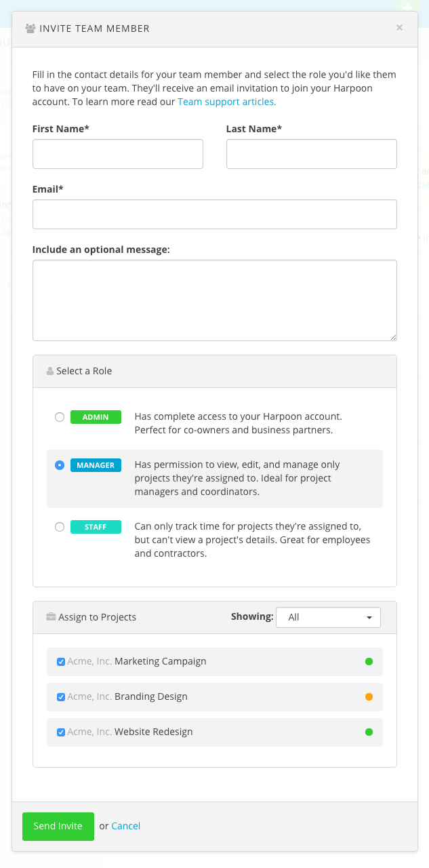Viewport: 429px width, 868px height.
Task: Click the blue MANAGER role badge
Action: pos(96,465)
